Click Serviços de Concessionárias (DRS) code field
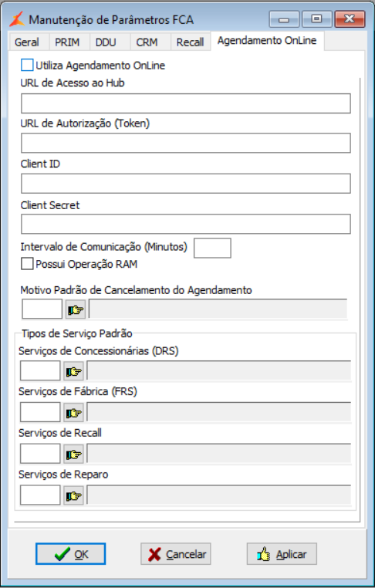The height and width of the screenshot is (588, 375). coord(40,371)
